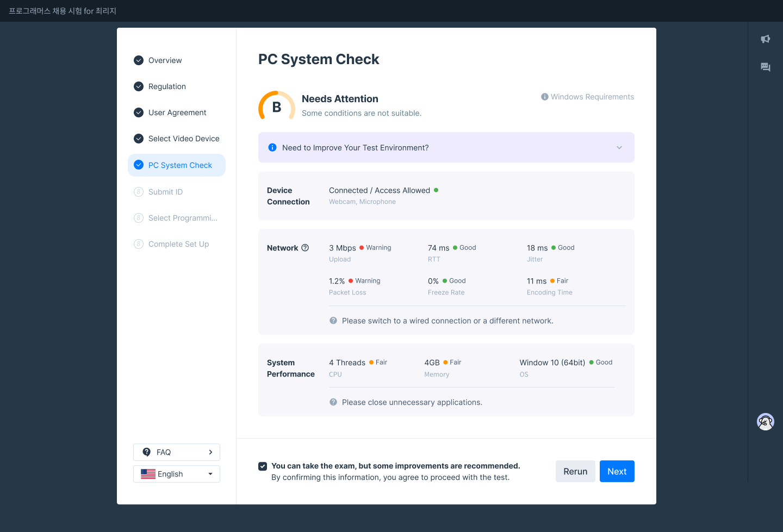Select the Submit ID step
The height and width of the screenshot is (532, 783).
[165, 192]
